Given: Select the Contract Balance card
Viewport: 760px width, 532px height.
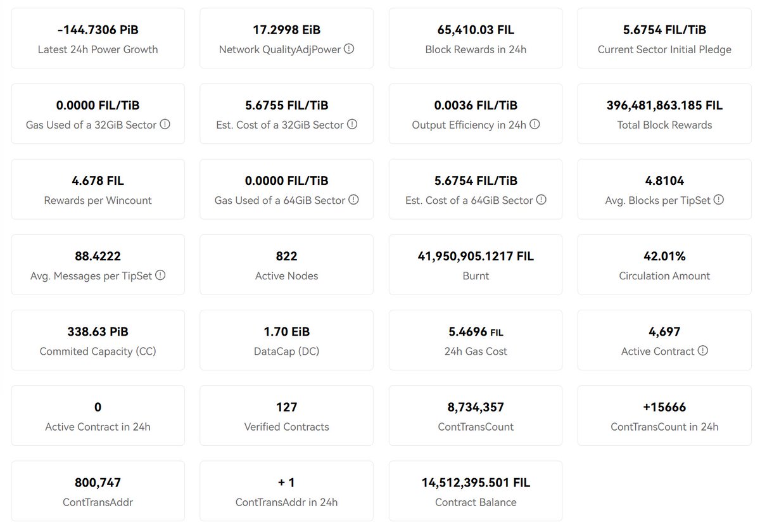Looking at the screenshot, I should (475, 491).
